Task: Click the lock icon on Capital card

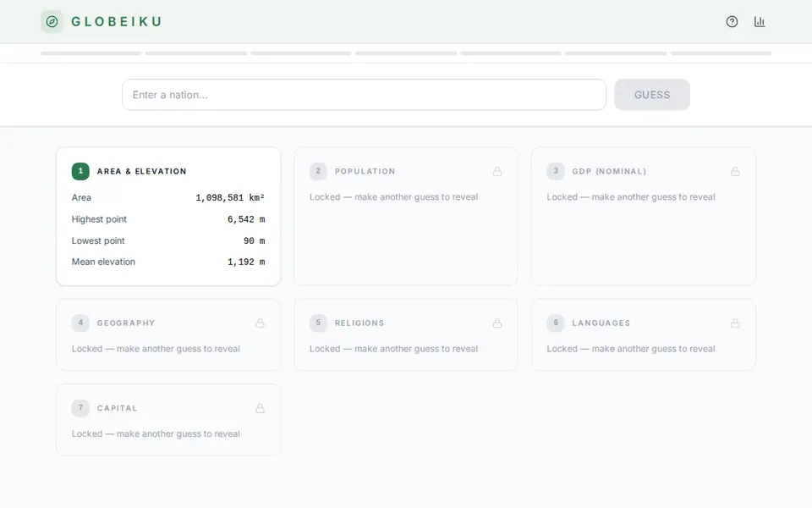Action: tap(260, 408)
